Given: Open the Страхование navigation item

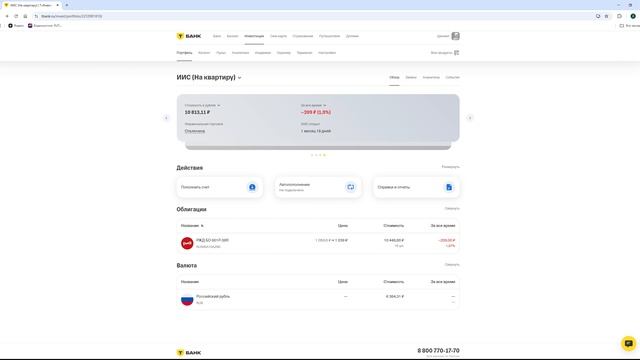Looking at the screenshot, I should click(x=303, y=36).
